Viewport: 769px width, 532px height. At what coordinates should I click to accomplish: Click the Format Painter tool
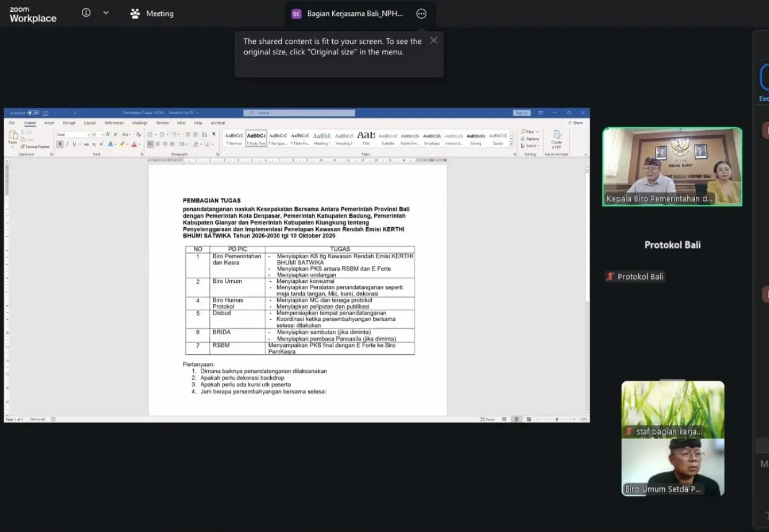(35, 147)
